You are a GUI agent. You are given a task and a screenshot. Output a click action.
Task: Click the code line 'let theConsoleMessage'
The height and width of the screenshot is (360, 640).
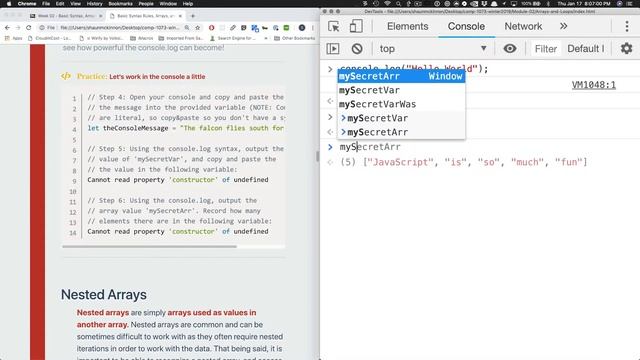[185, 128]
